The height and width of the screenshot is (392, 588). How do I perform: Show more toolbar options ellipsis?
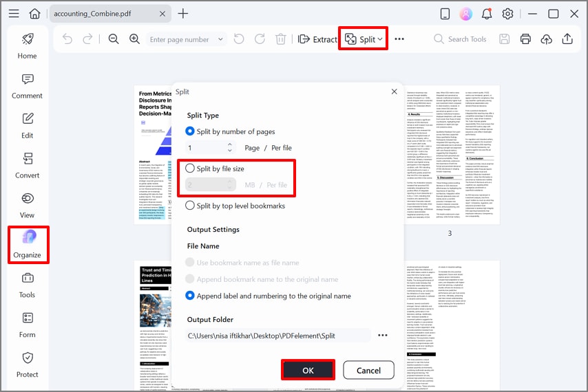coord(399,39)
